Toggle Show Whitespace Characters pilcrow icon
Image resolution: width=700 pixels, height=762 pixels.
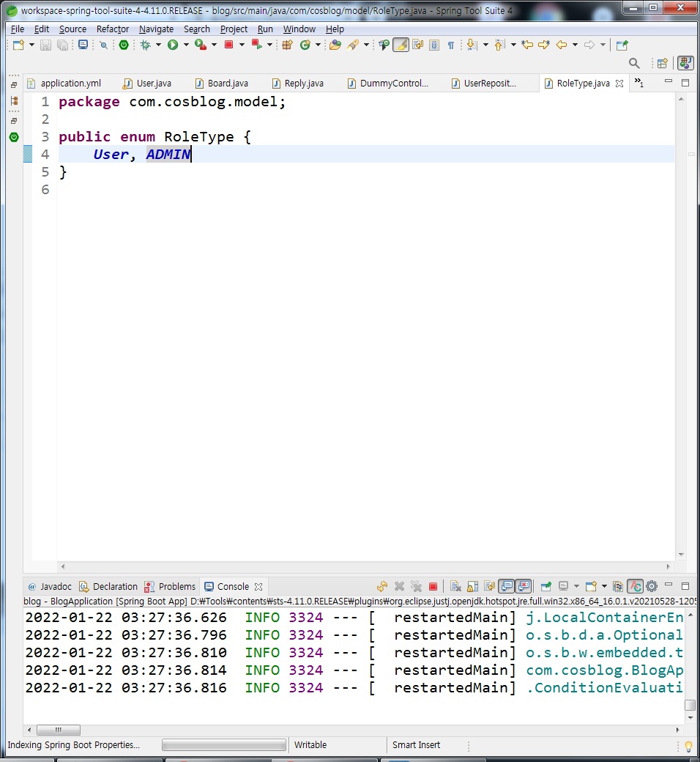(x=451, y=45)
